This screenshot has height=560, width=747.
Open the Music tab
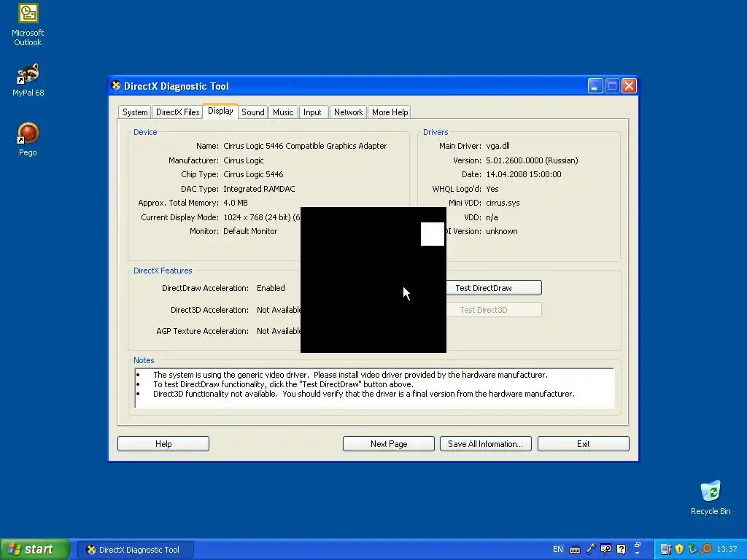pyautogui.click(x=283, y=112)
